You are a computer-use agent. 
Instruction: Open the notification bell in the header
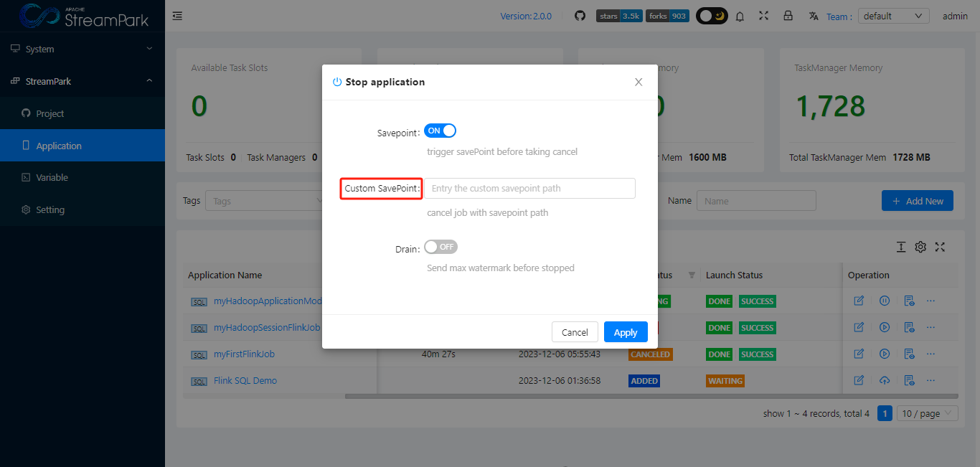click(740, 15)
